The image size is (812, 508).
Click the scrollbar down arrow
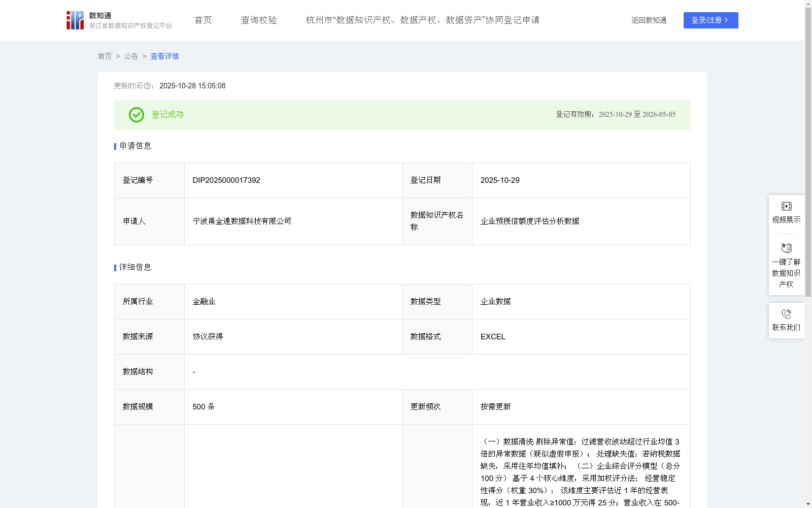[808, 504]
